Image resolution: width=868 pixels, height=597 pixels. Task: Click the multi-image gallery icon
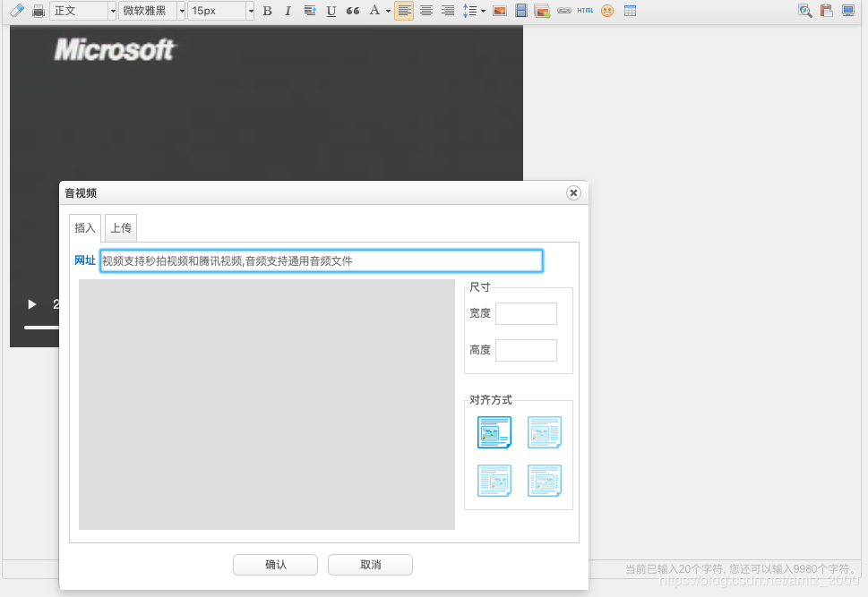coord(543,11)
